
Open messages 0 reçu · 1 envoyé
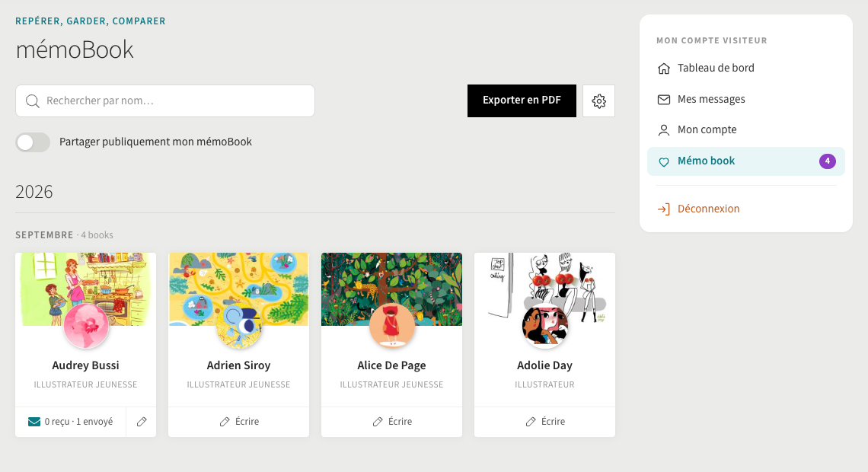tap(70, 422)
